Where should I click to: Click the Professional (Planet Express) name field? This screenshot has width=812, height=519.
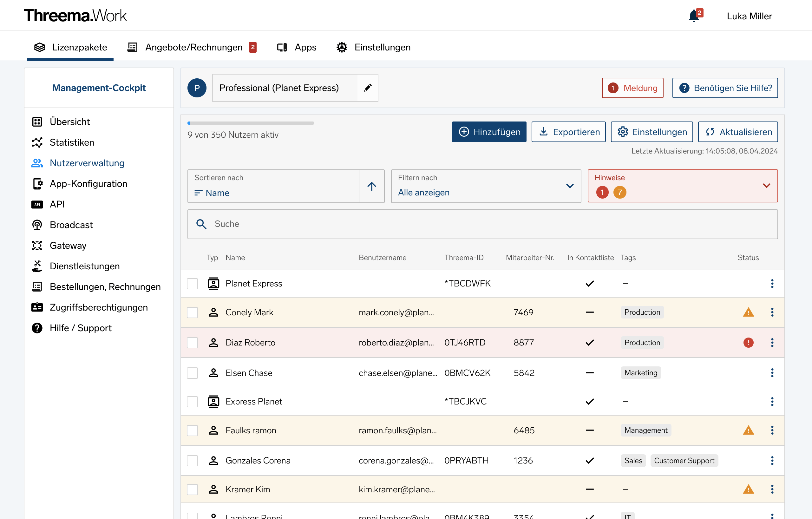click(285, 88)
